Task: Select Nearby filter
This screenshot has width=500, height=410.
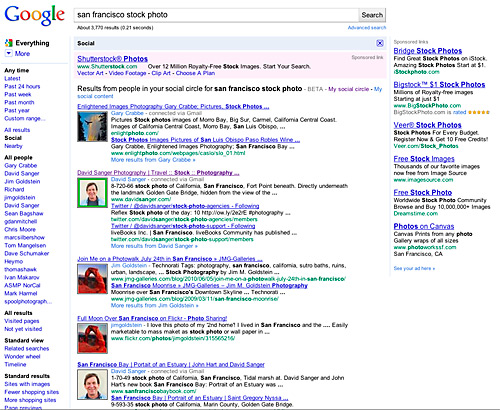Action: [x=13, y=146]
